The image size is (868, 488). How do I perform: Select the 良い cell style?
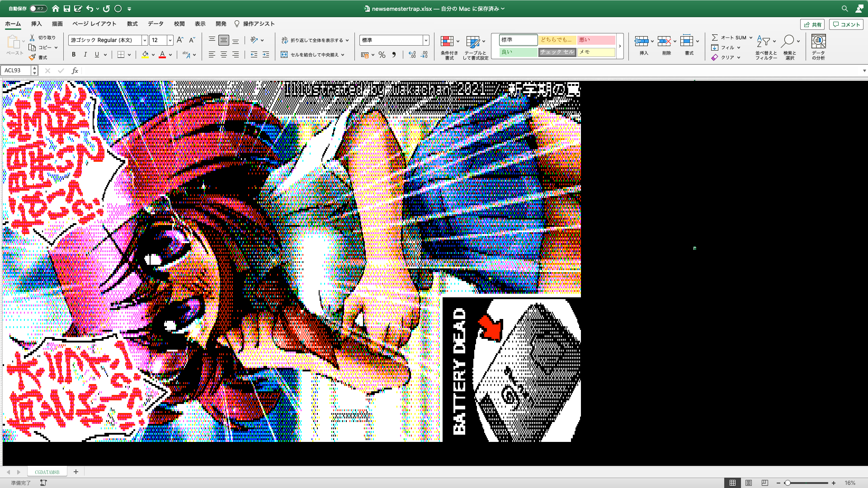click(x=518, y=52)
